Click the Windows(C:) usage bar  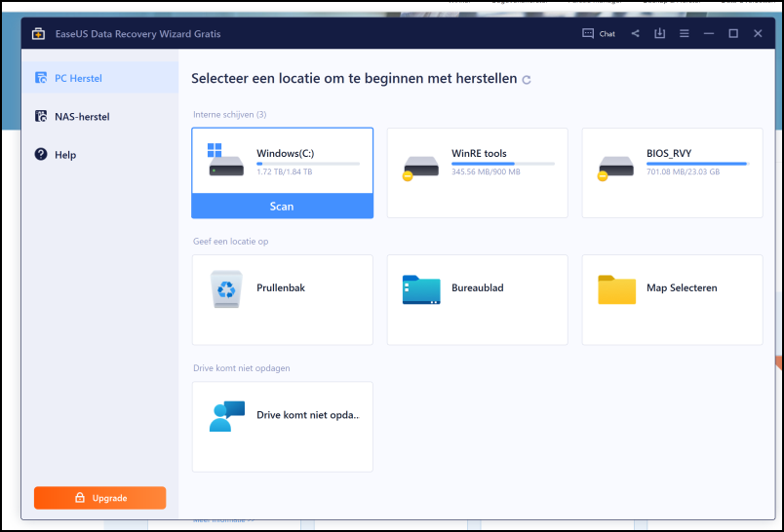point(308,164)
